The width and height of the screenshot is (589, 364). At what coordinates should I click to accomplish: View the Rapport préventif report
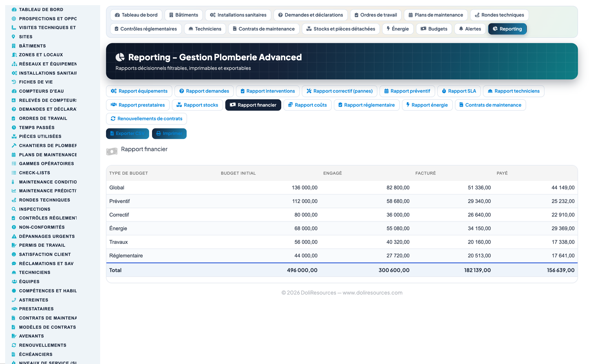[x=407, y=91]
